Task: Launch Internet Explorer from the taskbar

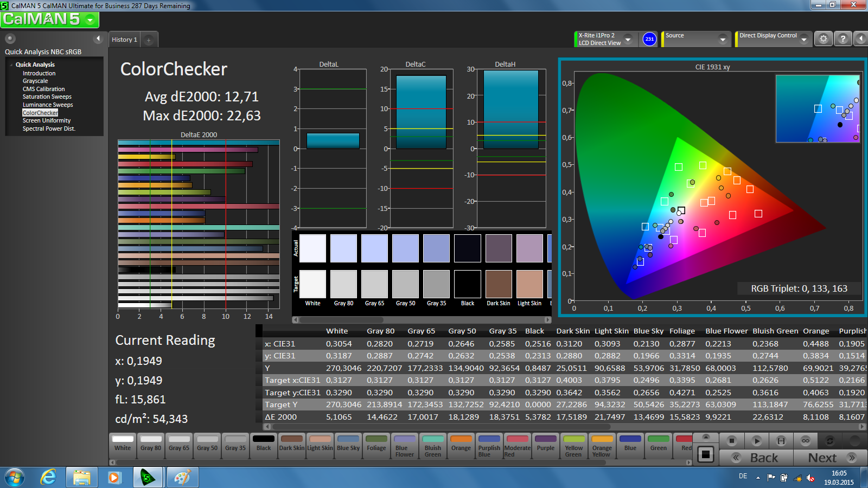Action: coord(48,477)
